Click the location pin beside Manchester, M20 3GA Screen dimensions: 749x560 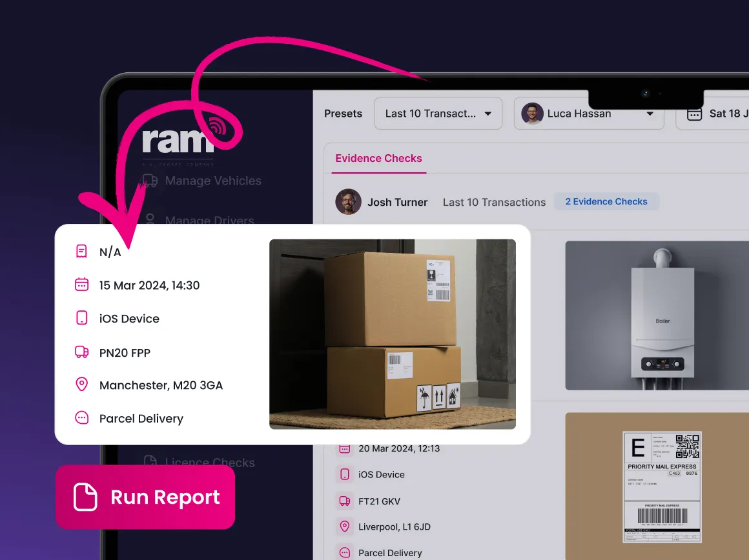[x=82, y=385]
